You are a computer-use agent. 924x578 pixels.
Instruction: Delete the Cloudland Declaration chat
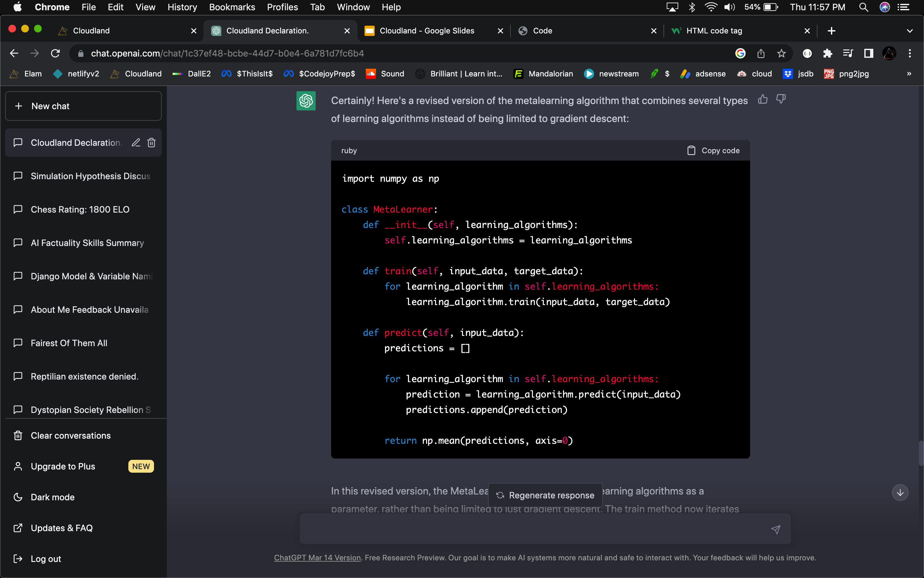151,143
